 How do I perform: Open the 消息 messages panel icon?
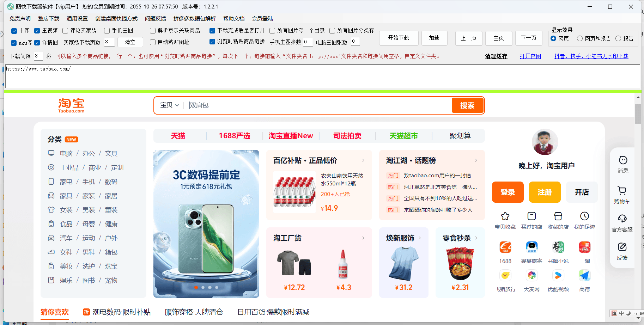coord(622,163)
